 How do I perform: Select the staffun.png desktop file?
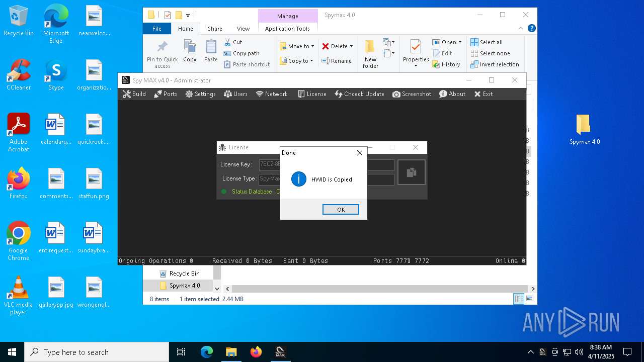94,184
